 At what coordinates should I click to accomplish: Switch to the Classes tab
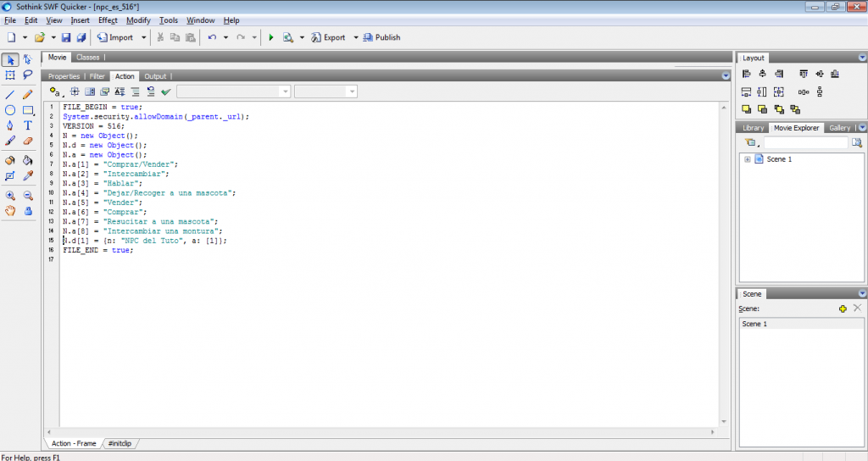point(88,58)
